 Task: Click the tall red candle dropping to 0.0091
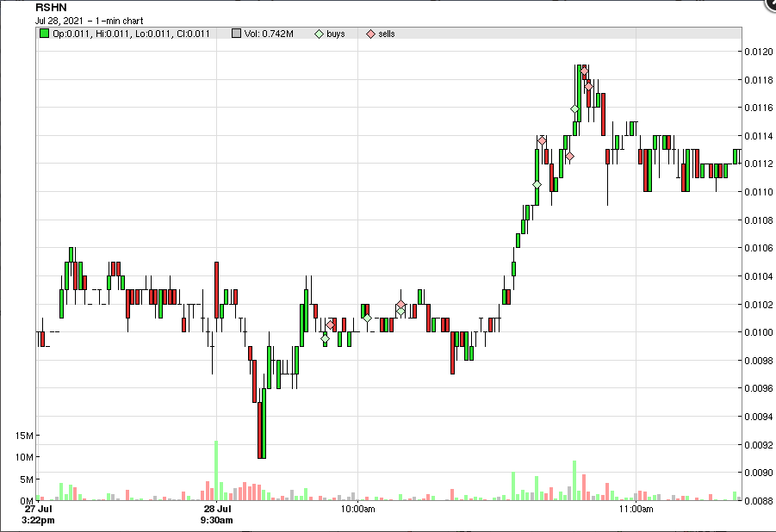click(x=259, y=430)
